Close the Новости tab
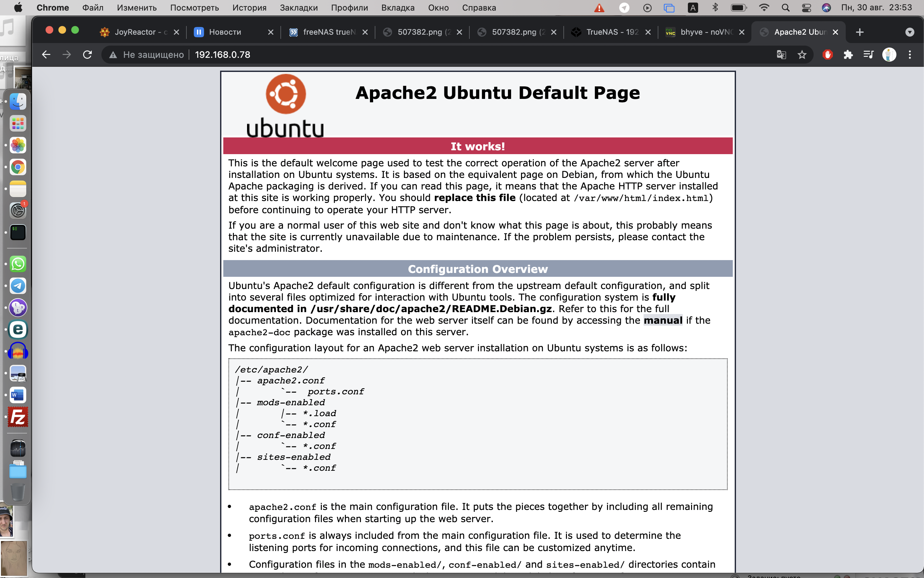This screenshot has height=578, width=924. (271, 32)
